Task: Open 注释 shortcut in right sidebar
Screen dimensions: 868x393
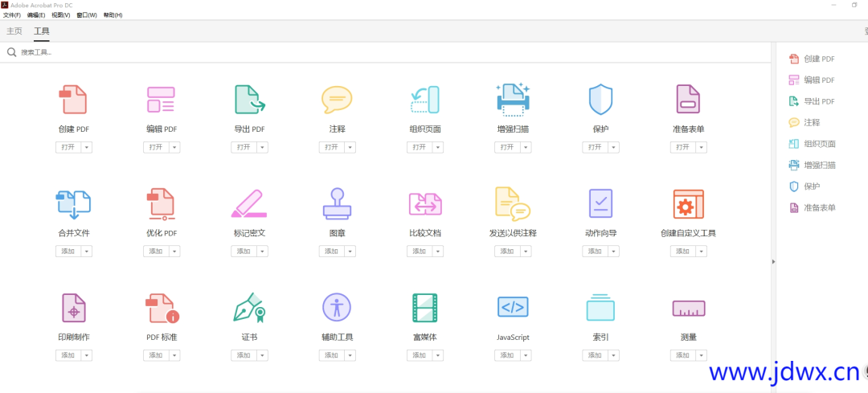Action: (805, 122)
